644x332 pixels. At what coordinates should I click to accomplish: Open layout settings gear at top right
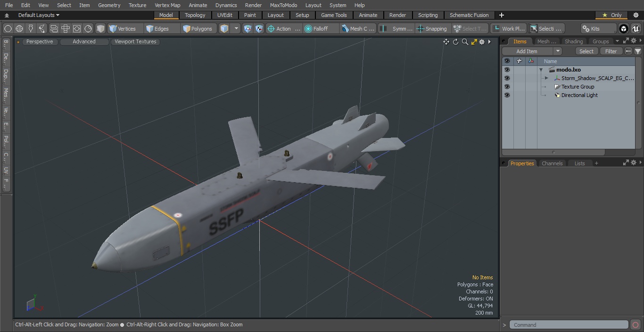tap(636, 15)
